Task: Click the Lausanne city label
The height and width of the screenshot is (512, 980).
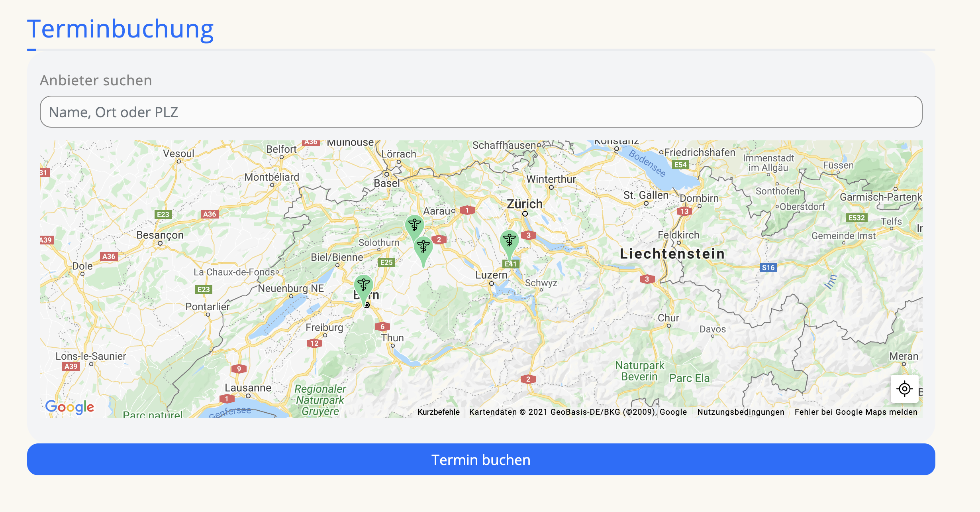Action: [248, 388]
